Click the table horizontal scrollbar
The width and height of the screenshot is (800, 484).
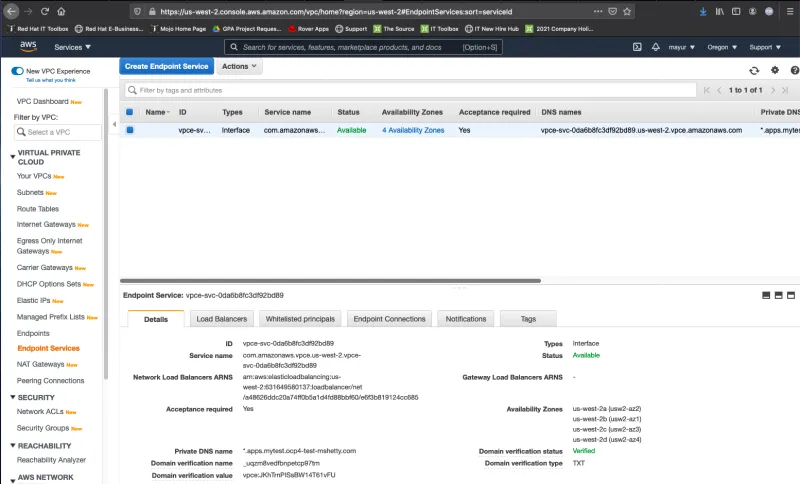pos(330,281)
